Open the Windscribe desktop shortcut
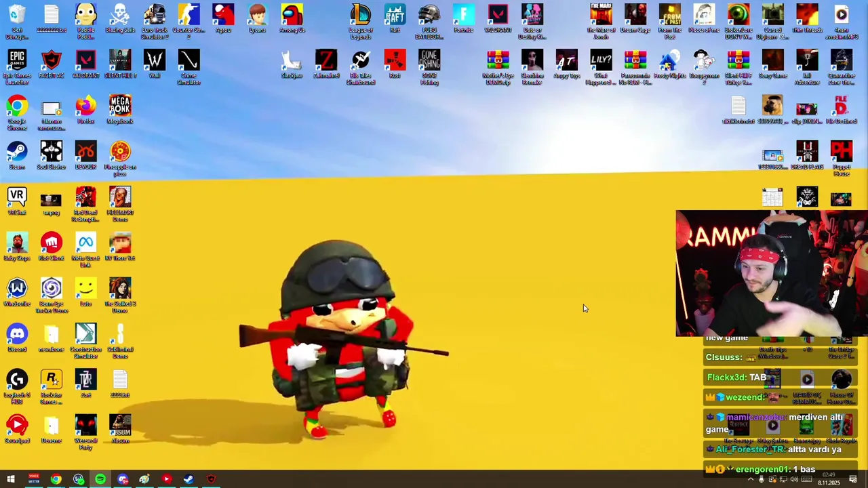The height and width of the screenshot is (488, 868). pos(17,292)
